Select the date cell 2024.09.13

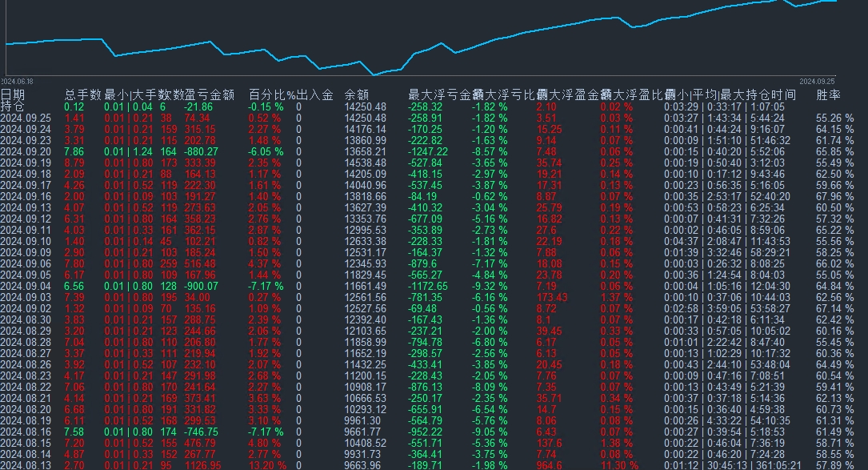coord(26,208)
